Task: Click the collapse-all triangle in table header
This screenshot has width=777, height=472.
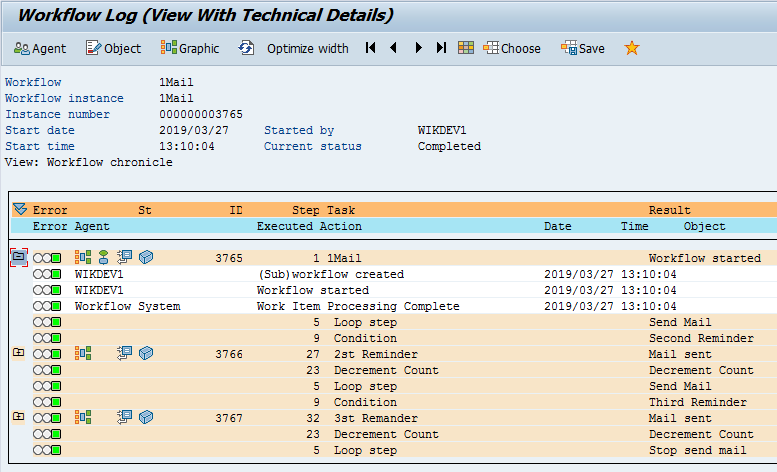Action: coord(20,210)
